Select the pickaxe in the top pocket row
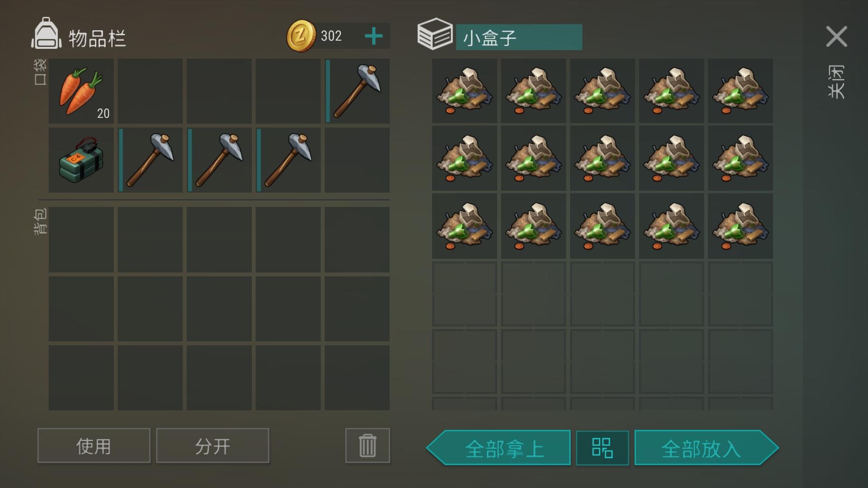Screen dimensions: 868x488 [x=357, y=91]
